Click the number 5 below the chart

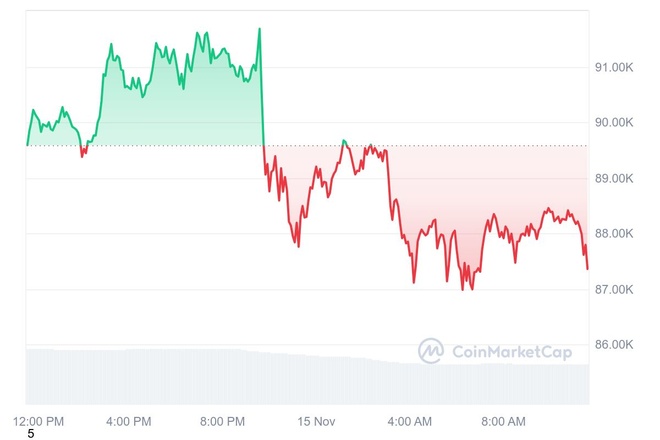coord(31,434)
